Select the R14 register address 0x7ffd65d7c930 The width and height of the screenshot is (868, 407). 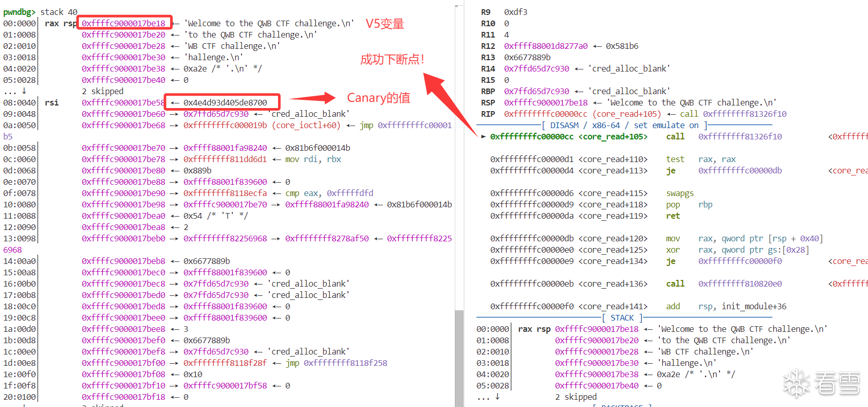[537, 68]
